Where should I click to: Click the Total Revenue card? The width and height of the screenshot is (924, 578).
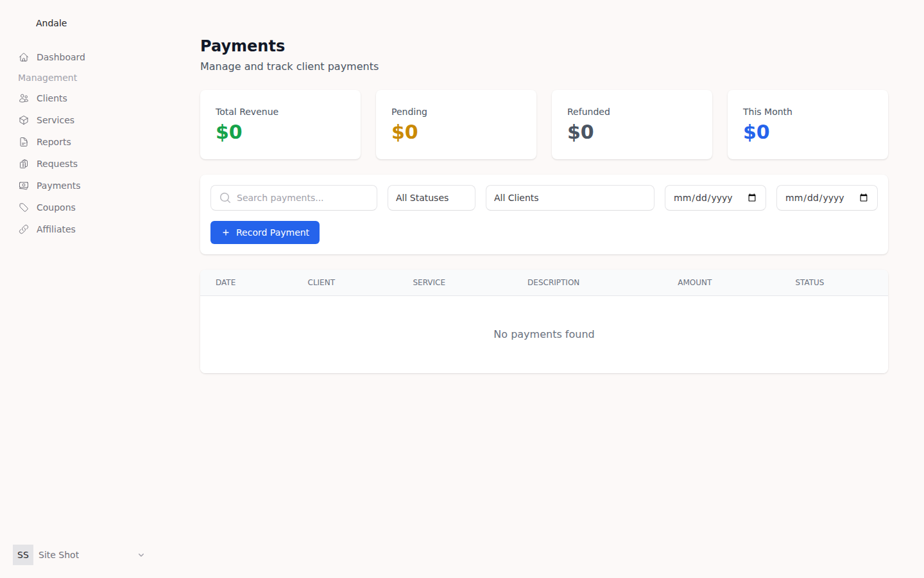[x=280, y=125]
